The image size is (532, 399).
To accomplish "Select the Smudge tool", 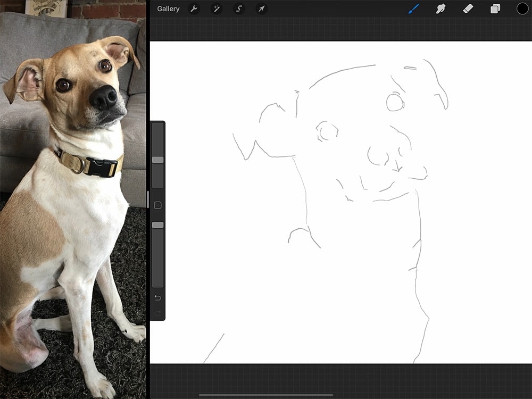I will pos(440,9).
